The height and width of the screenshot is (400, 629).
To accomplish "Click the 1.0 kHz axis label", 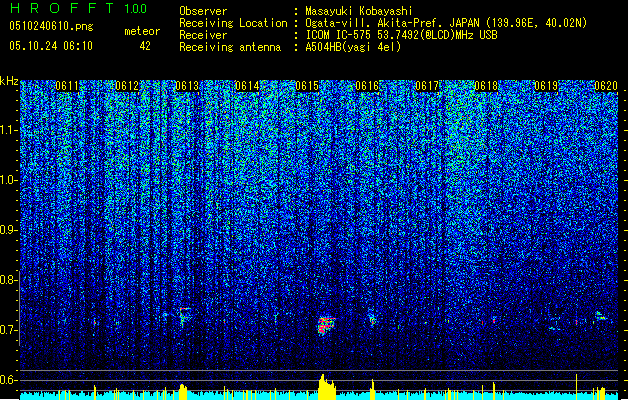I will click(9, 180).
